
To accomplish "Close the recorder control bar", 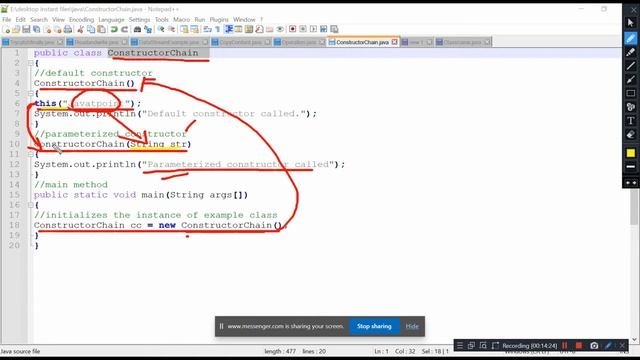I will 622,345.
